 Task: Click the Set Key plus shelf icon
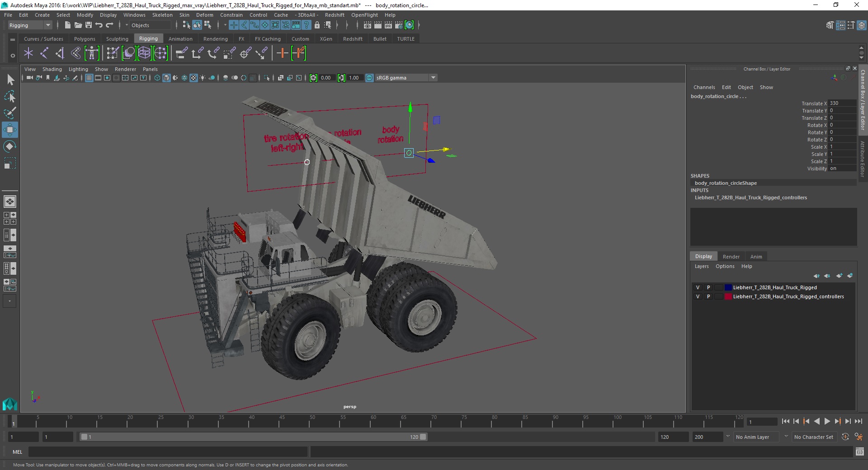pyautogui.click(x=282, y=53)
